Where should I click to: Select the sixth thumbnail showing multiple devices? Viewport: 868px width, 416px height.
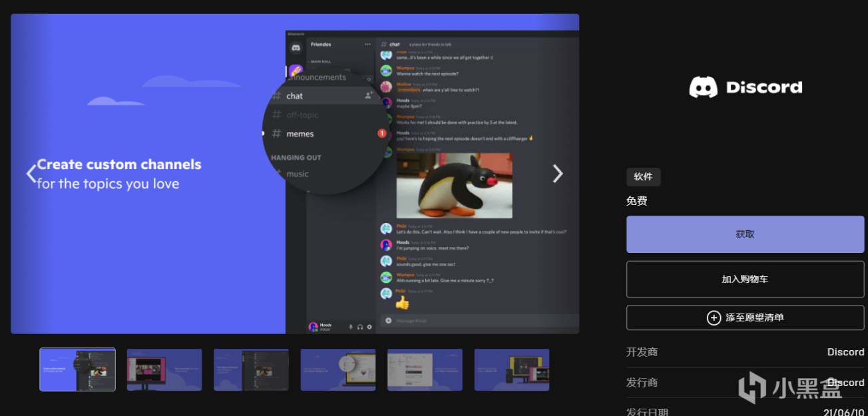coord(512,369)
